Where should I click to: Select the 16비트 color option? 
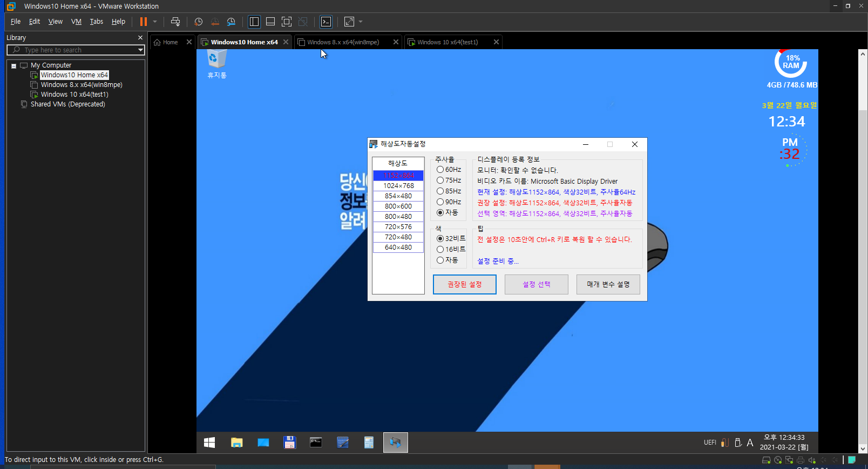[x=451, y=249]
